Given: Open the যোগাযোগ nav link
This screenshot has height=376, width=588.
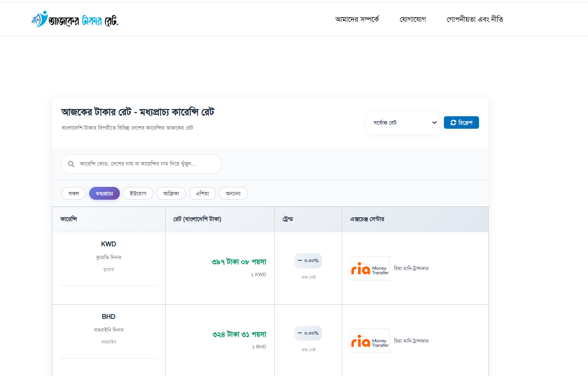Looking at the screenshot, I should click(413, 19).
